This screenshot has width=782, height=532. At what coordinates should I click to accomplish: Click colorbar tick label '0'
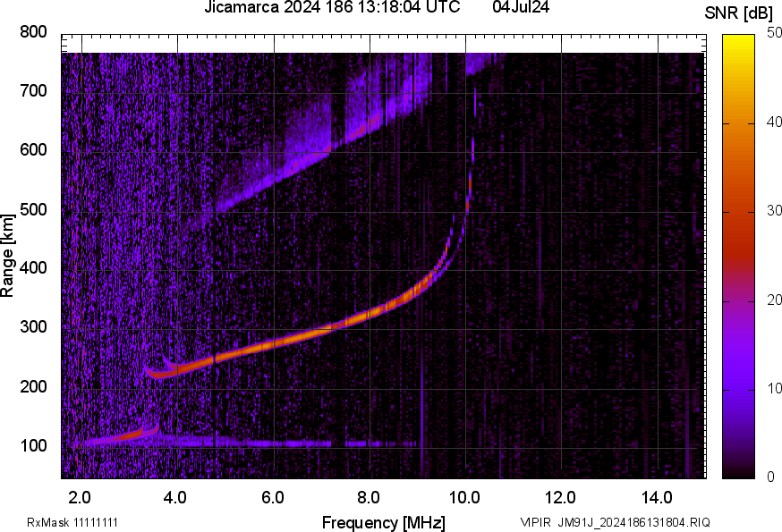[771, 477]
